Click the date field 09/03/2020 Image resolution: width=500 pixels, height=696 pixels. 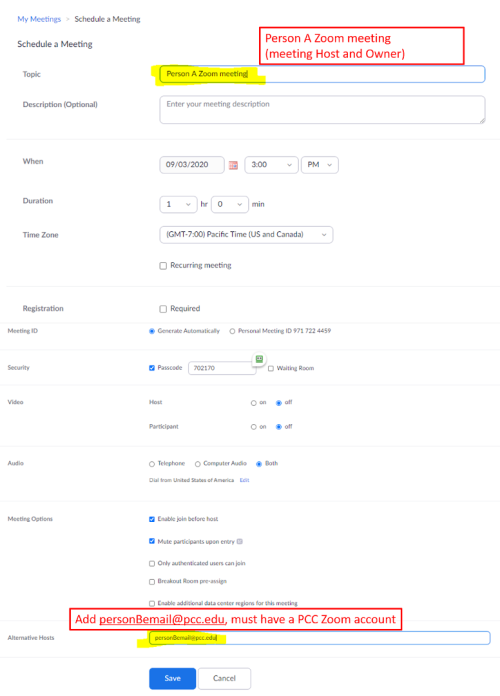point(192,165)
